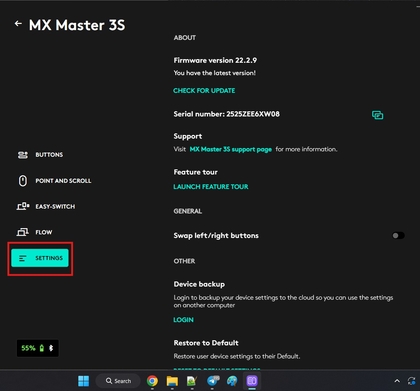
Task: Click the green battery icon
Action: (42, 348)
